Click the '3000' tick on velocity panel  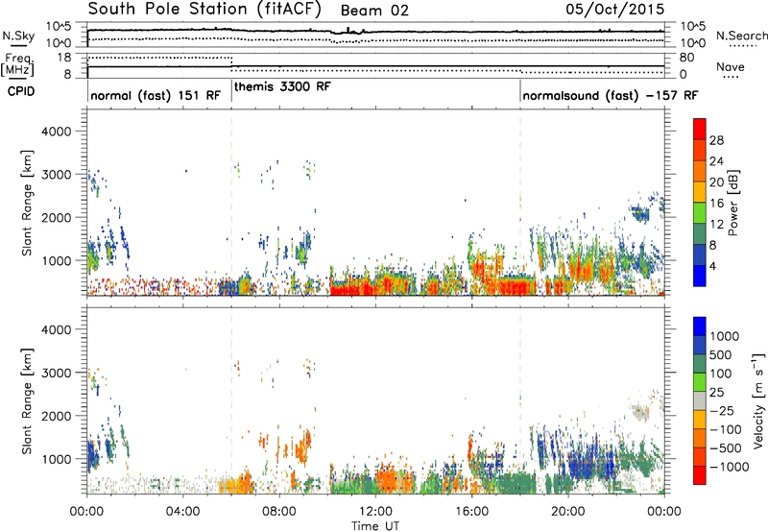coord(56,373)
